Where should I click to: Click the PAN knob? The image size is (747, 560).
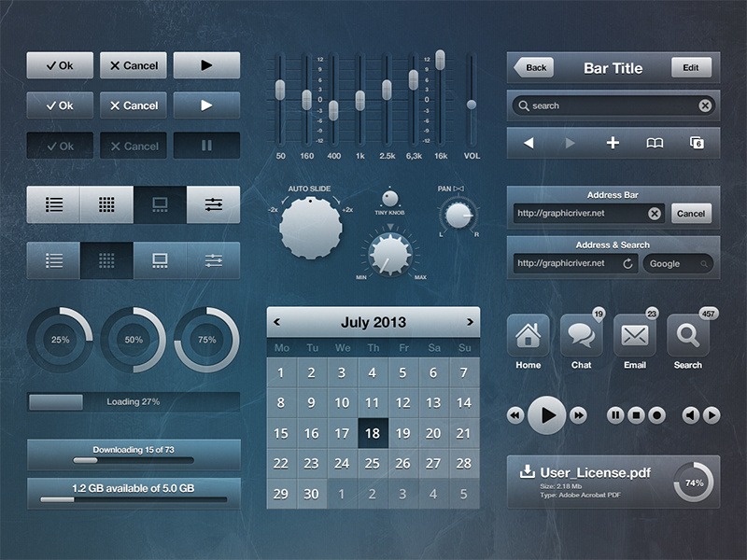pyautogui.click(x=458, y=215)
